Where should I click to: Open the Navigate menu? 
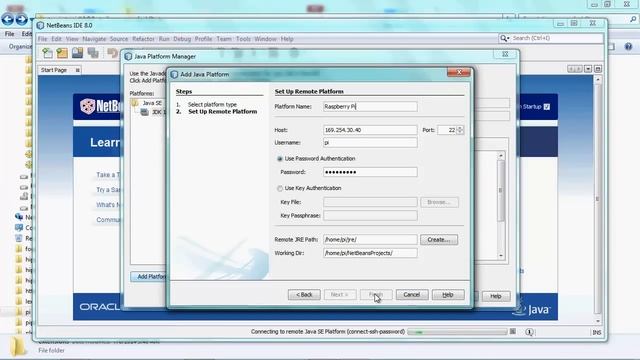click(x=94, y=39)
